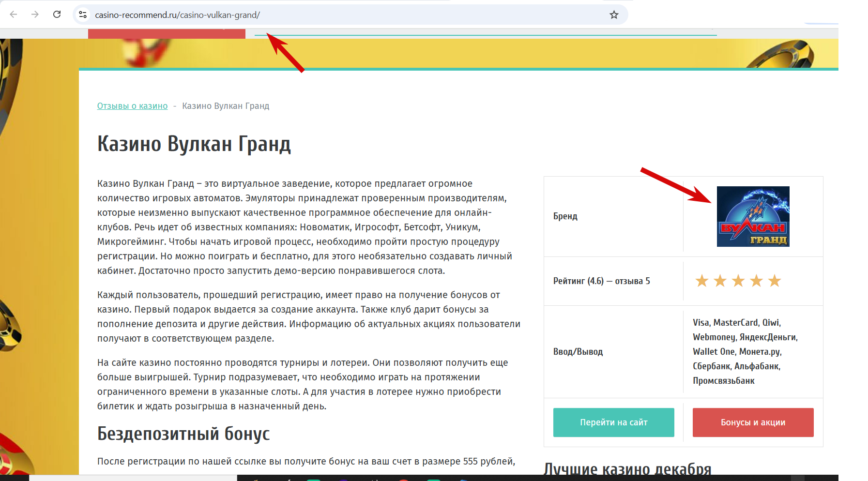Click the line starting 'После регистрации по нашей ссылке'
868x481 pixels.
[x=306, y=461]
